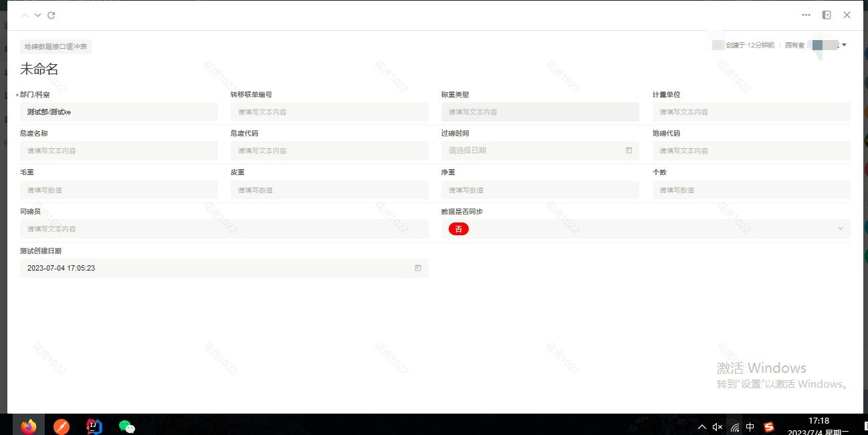Click the next record down arrow
This screenshot has width=868, height=435.
tap(37, 15)
